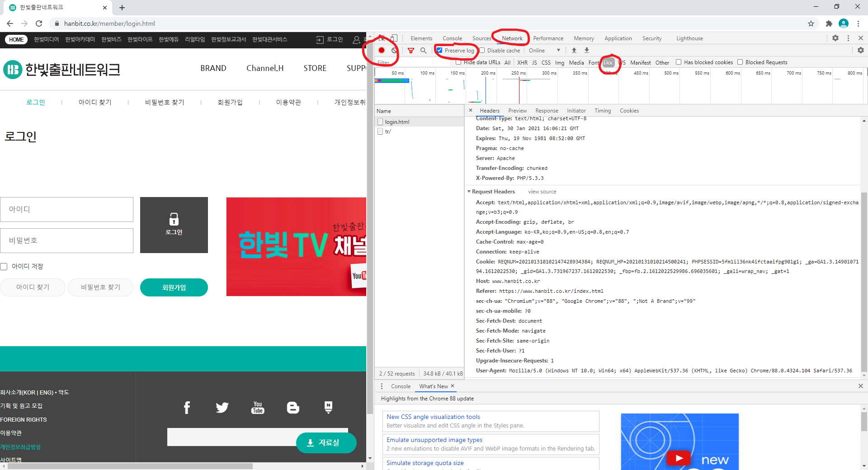Check the 아이디 저장 checkbox
Viewport: 868px width, 470px height.
4,267
